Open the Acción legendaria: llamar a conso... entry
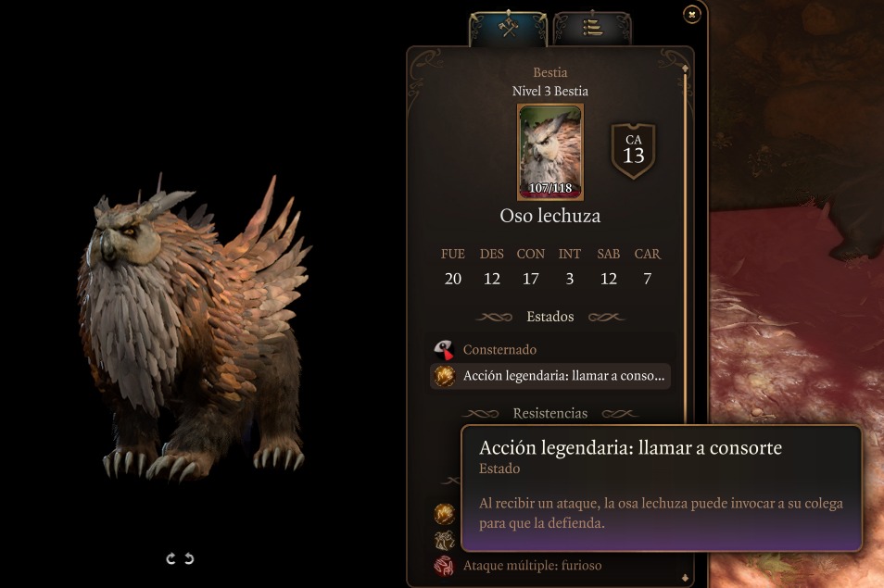The width and height of the screenshot is (884, 588). tap(550, 376)
